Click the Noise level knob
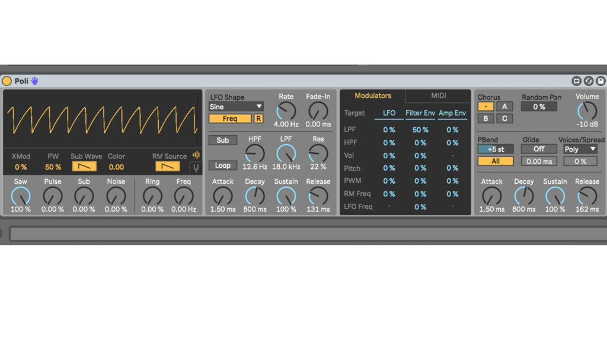 tap(116, 196)
